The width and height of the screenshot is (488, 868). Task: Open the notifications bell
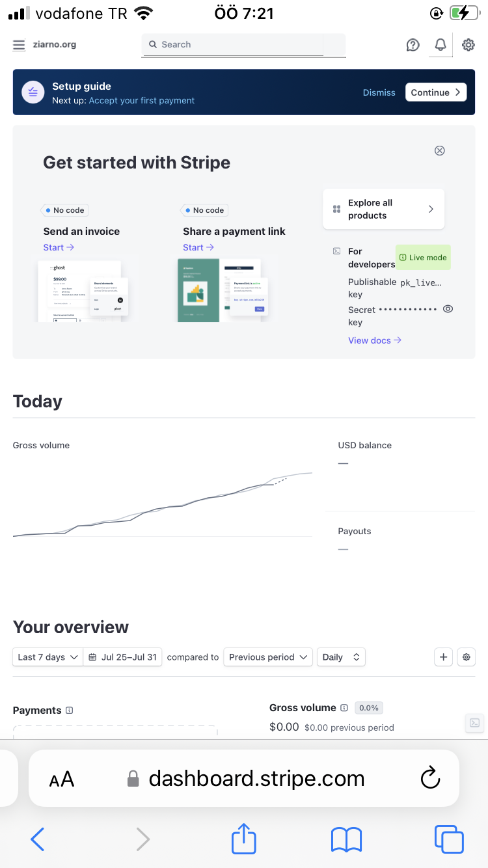click(441, 45)
